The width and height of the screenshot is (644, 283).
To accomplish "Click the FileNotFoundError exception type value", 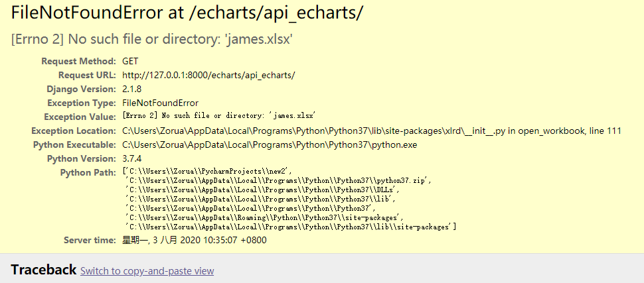I will click(160, 103).
